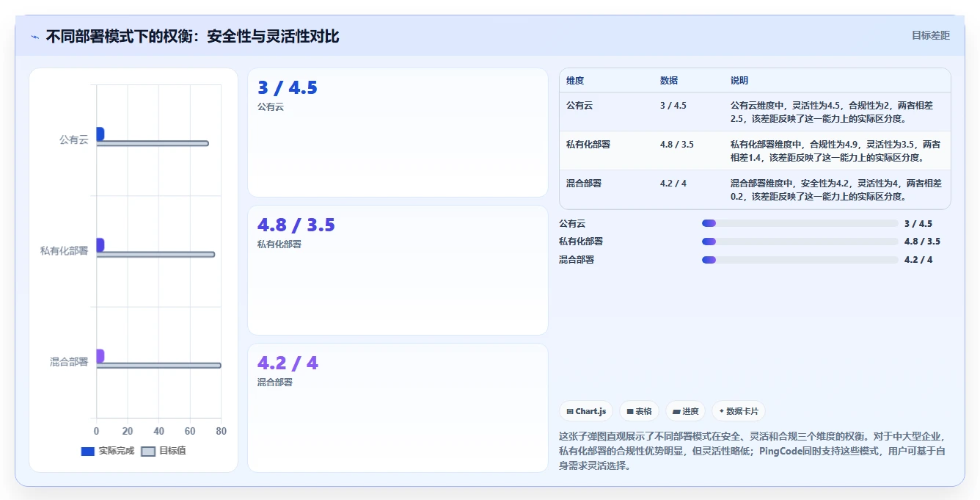980x500 pixels.
Task: Select the 数据卡片 chip
Action: pyautogui.click(x=739, y=411)
